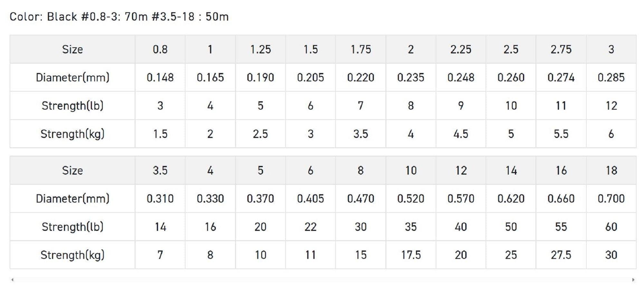Select the size 1.25 header cell
This screenshot has width=644, height=291.
(x=260, y=50)
